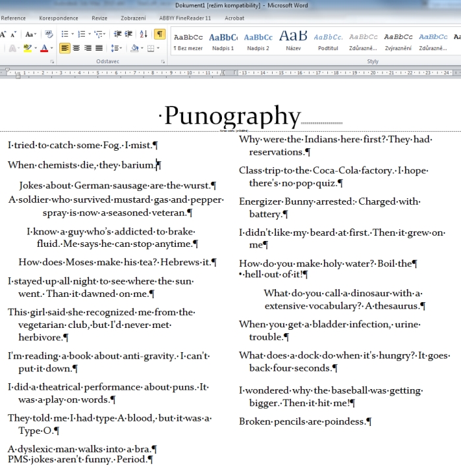Click the Punography title text
The width and height of the screenshot is (461, 476).
232,116
